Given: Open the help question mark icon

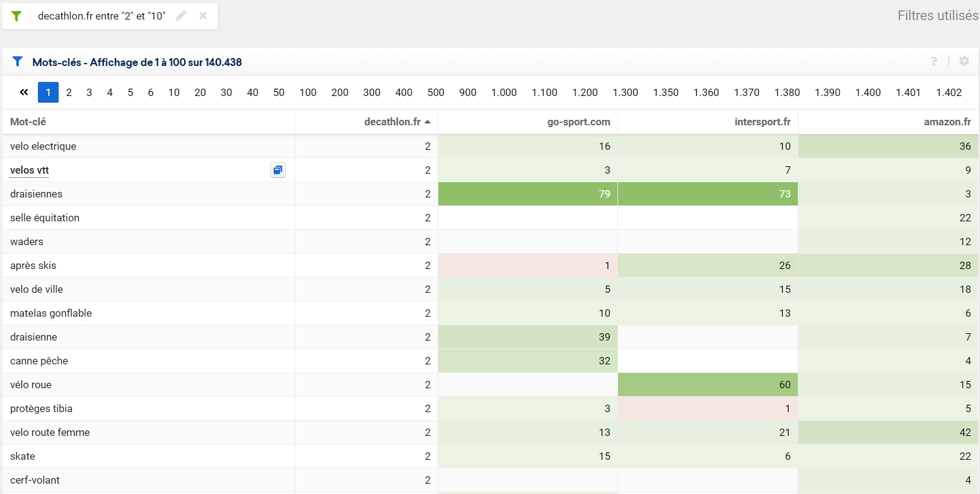Looking at the screenshot, I should tap(934, 61).
